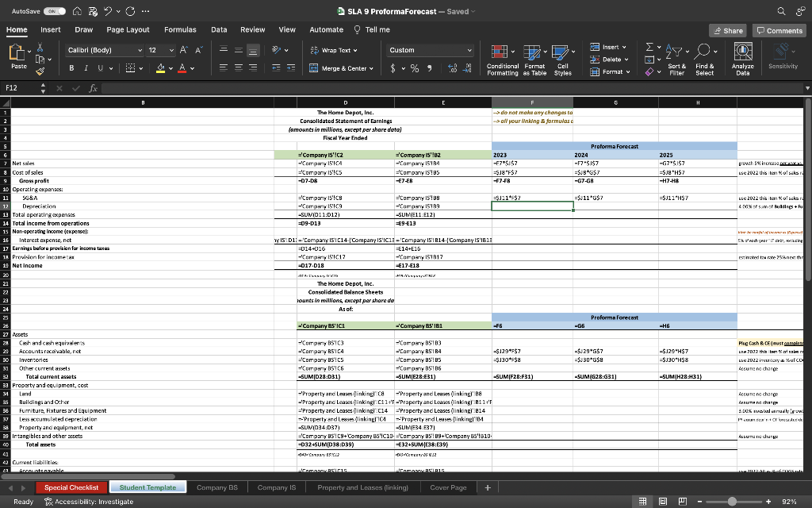The image size is (812, 508).
Task: Click the Name Box showing F12
Action: click(x=21, y=88)
